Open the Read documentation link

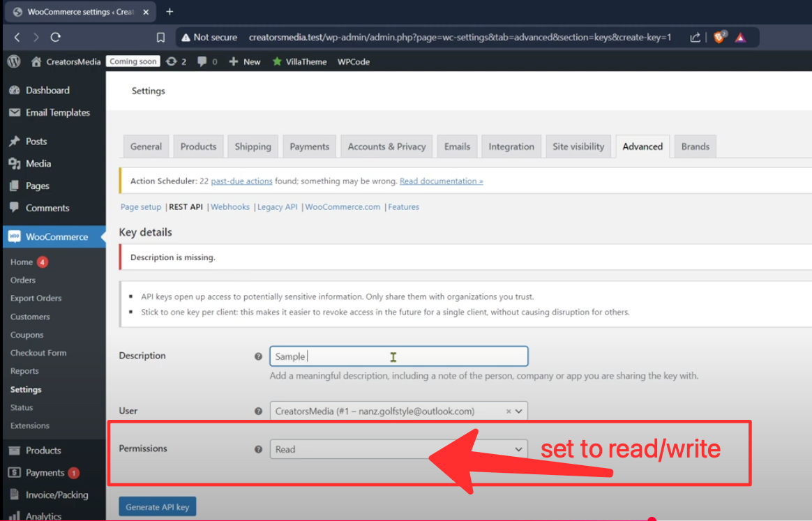coord(441,181)
